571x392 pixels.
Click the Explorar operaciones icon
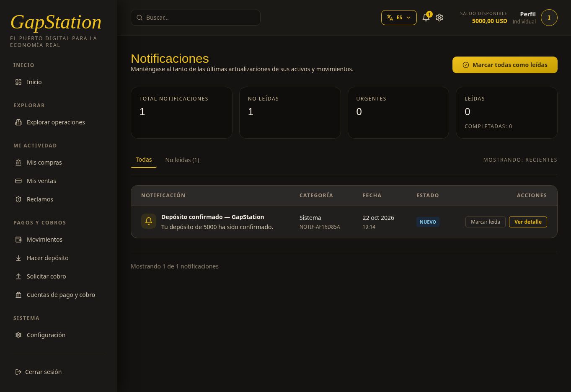click(x=18, y=122)
